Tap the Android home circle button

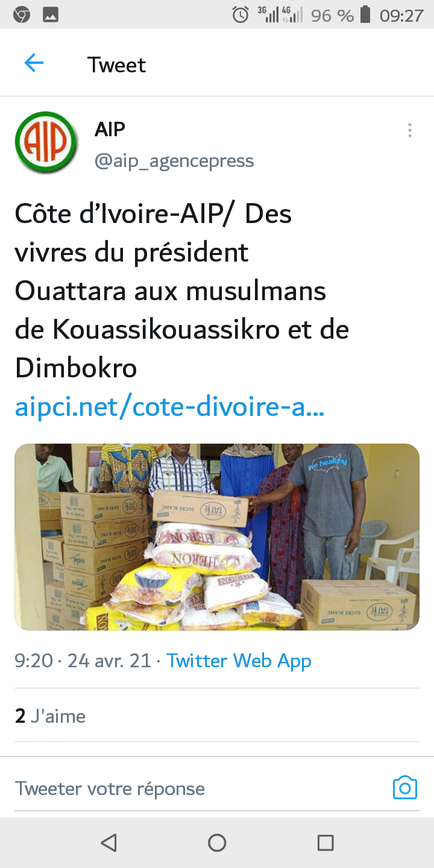click(217, 843)
